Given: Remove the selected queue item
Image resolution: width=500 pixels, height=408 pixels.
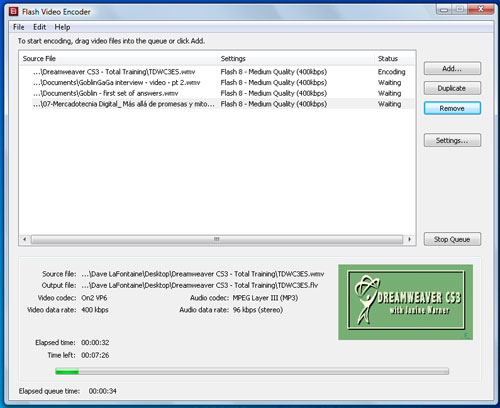Looking at the screenshot, I should click(452, 108).
